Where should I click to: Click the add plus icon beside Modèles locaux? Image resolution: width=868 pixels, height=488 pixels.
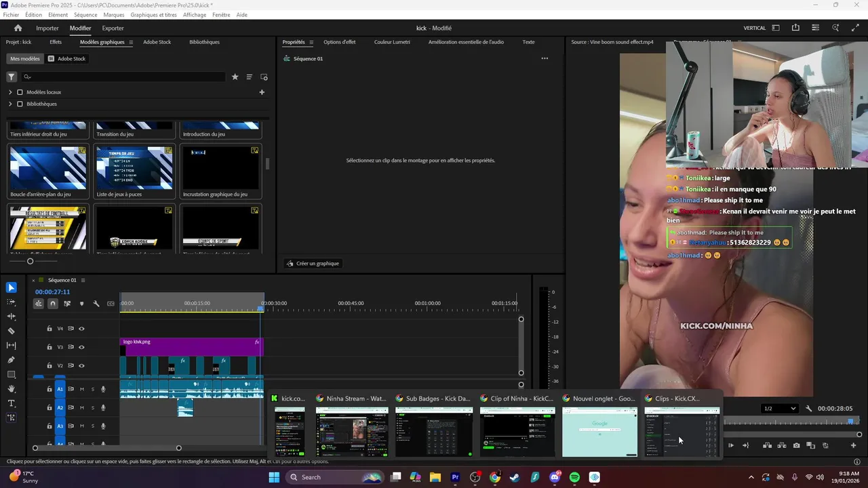coord(262,92)
